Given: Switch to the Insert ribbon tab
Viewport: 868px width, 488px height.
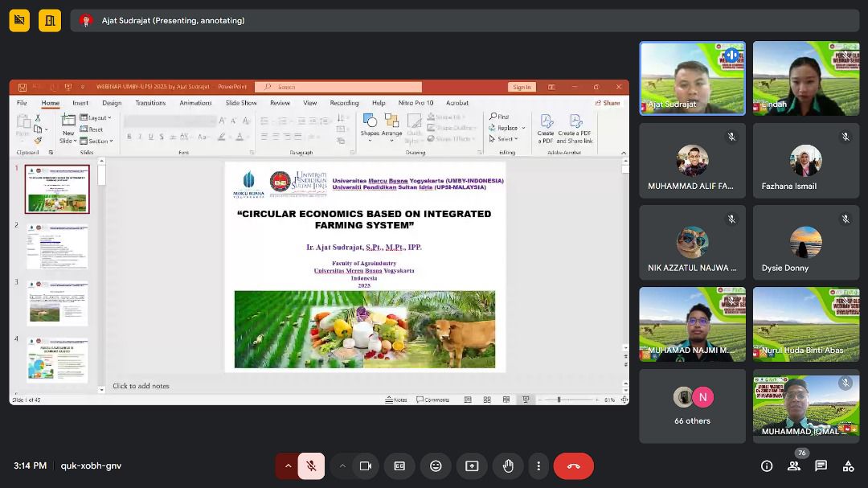Looking at the screenshot, I should pos(80,103).
